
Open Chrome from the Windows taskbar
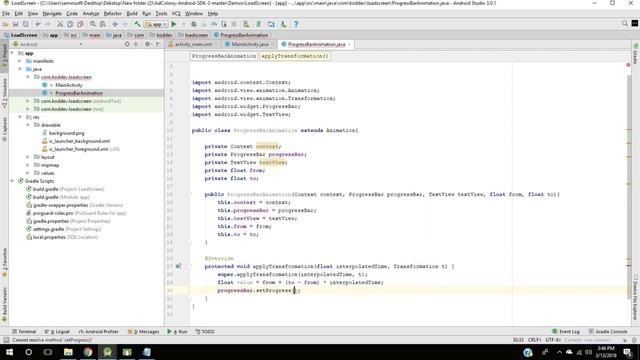(x=88, y=352)
